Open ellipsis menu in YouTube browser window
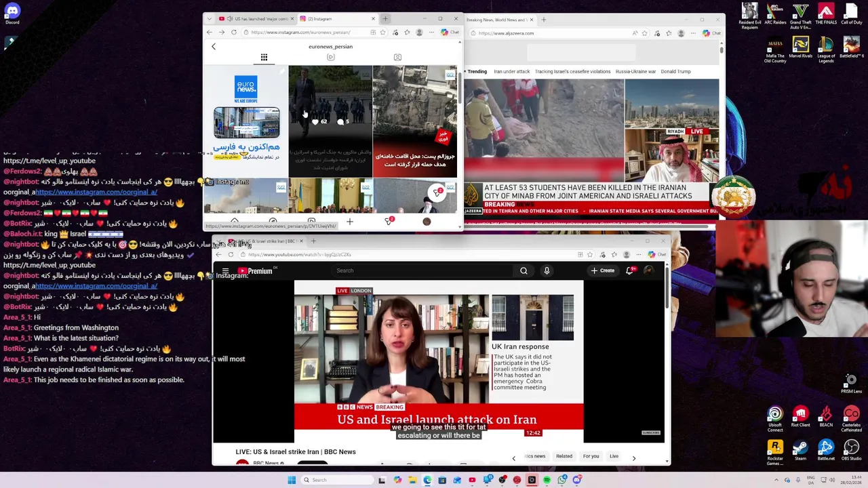The height and width of the screenshot is (488, 868). [x=639, y=255]
